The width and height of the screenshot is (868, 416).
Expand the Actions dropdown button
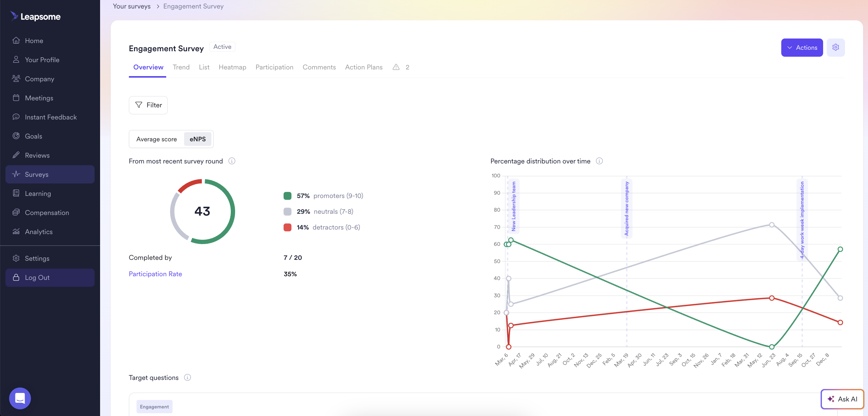802,48
